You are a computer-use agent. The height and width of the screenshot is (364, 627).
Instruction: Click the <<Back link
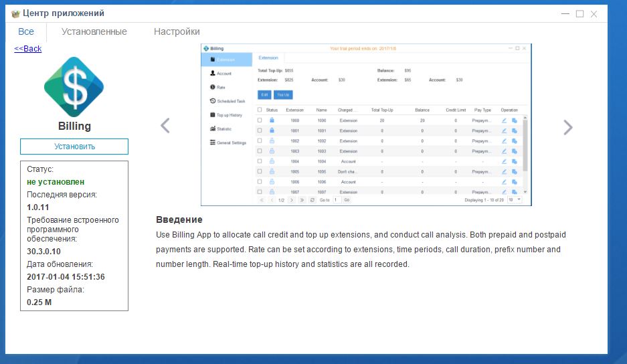tap(28, 49)
